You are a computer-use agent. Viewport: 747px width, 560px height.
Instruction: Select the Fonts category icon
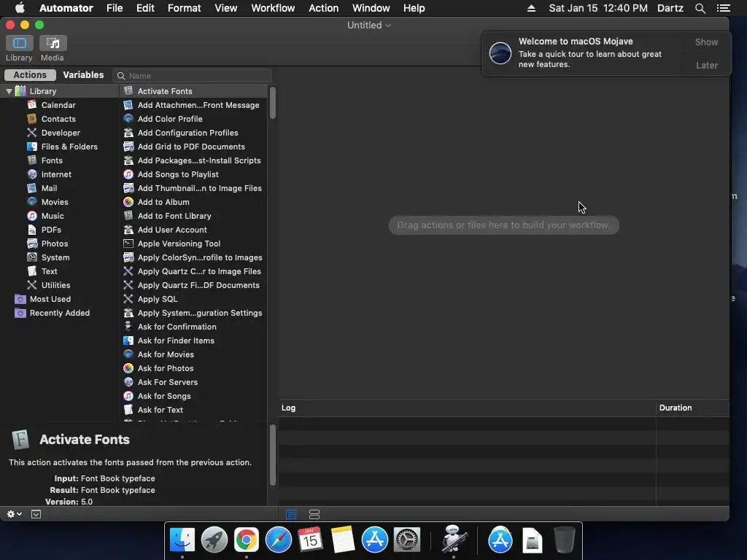[x=32, y=160]
